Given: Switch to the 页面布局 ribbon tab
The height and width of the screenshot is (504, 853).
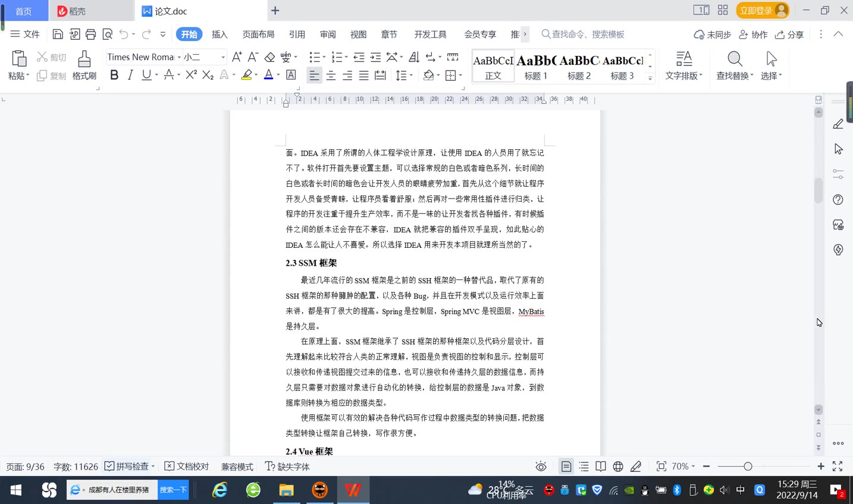Looking at the screenshot, I should pos(259,34).
